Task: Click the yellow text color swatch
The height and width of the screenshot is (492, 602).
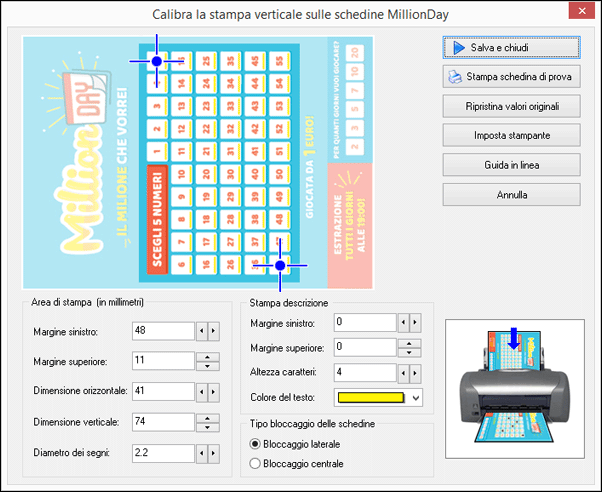Action: pyautogui.click(x=370, y=398)
